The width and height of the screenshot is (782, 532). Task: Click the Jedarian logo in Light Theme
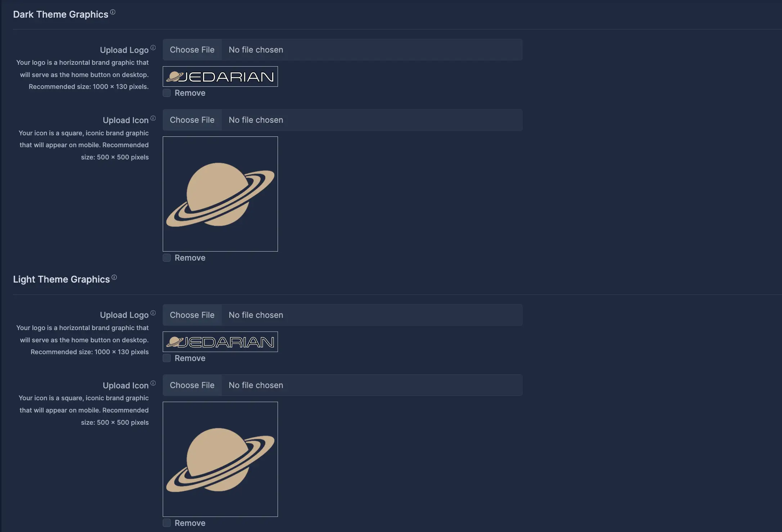(220, 341)
